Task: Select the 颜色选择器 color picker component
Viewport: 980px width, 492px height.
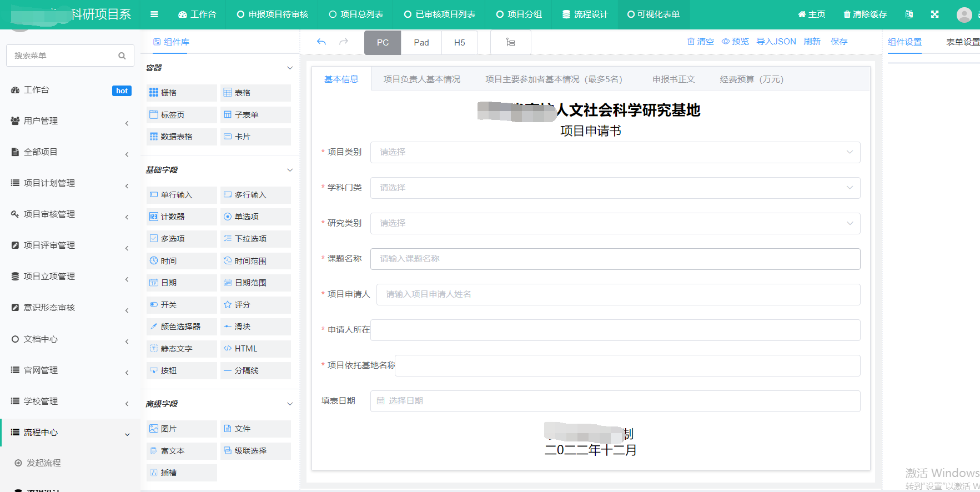Action: tap(182, 327)
